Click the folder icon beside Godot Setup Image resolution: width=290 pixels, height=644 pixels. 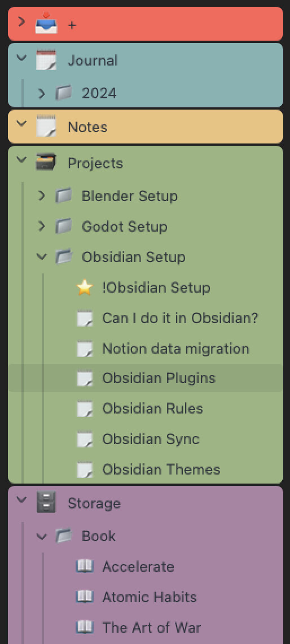[64, 226]
